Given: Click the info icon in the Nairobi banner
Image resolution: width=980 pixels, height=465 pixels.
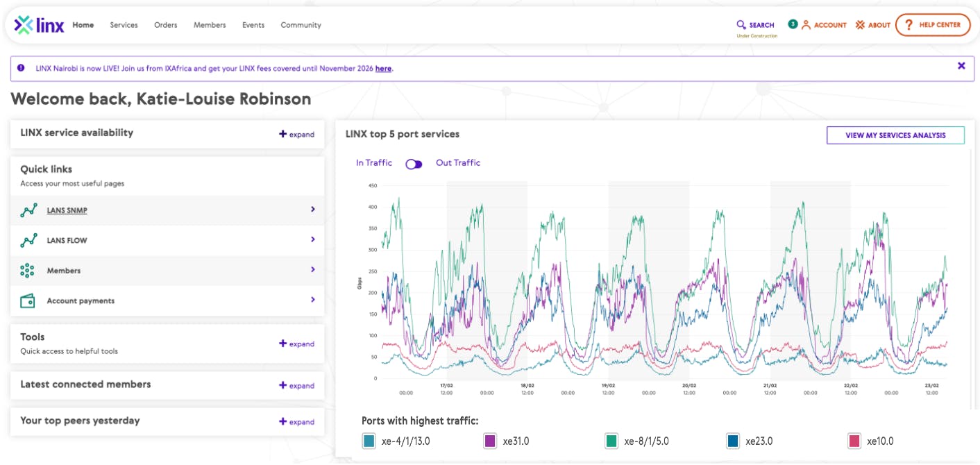Looking at the screenshot, I should coord(21,68).
